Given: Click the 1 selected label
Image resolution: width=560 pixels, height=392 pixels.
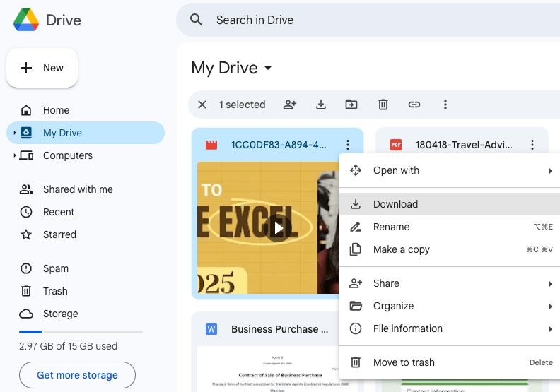Looking at the screenshot, I should 242,105.
